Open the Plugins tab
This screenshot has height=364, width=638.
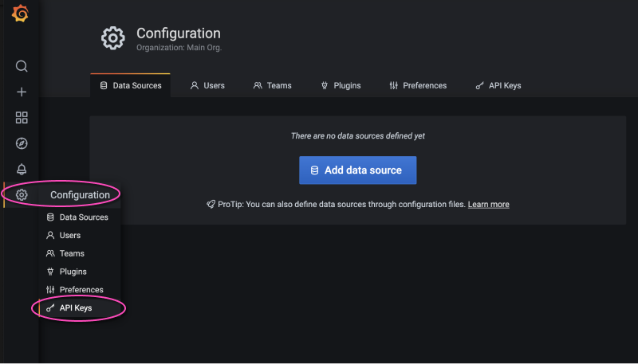[x=341, y=85]
